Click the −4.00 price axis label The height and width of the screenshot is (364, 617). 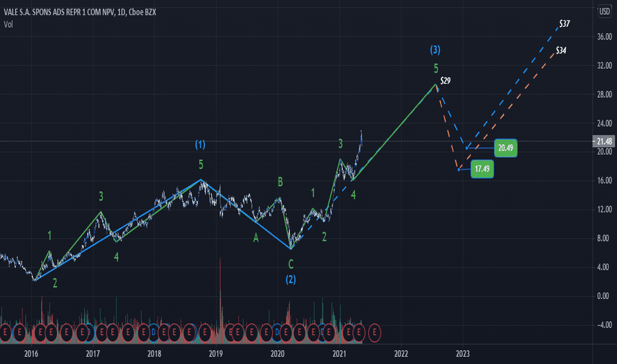point(604,325)
